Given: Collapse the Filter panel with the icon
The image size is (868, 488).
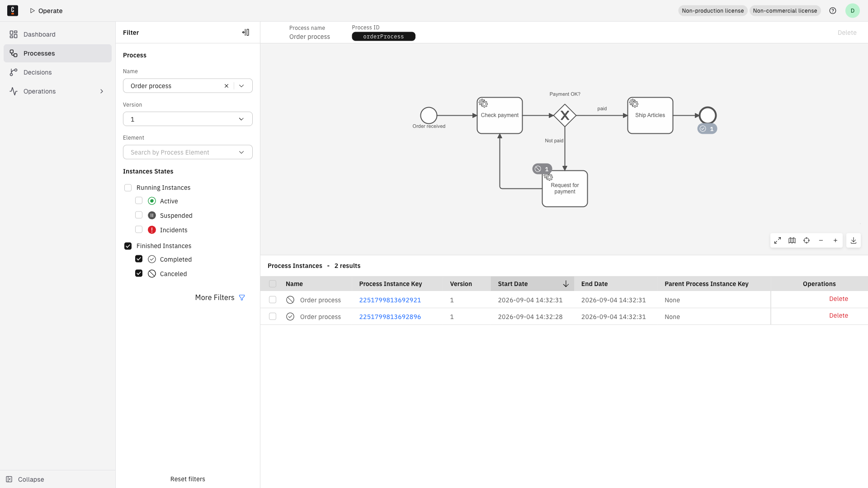Looking at the screenshot, I should pyautogui.click(x=245, y=33).
